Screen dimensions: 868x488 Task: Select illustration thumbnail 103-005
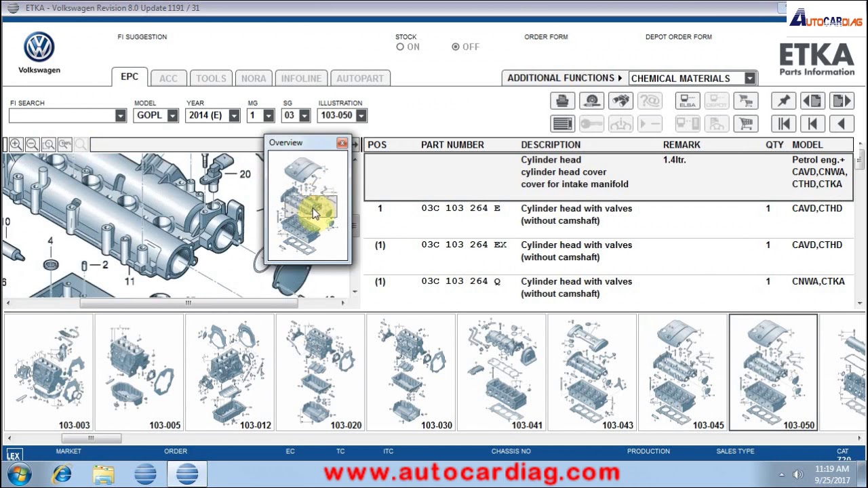coord(139,373)
